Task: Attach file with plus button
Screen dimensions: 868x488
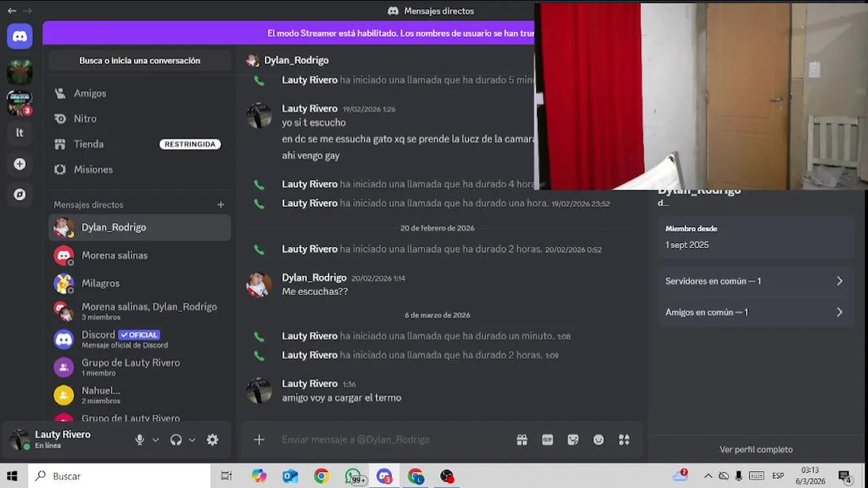Action: (259, 440)
